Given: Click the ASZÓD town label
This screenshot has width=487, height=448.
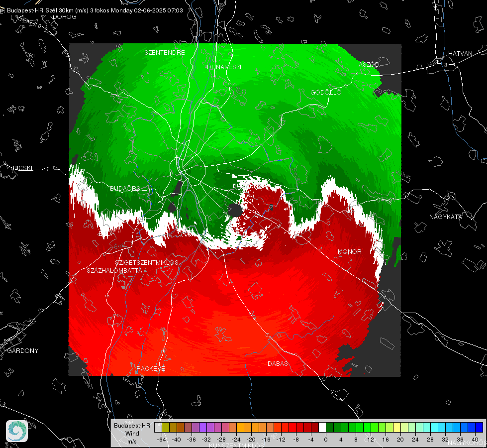Looking at the screenshot, I should tap(369, 64).
